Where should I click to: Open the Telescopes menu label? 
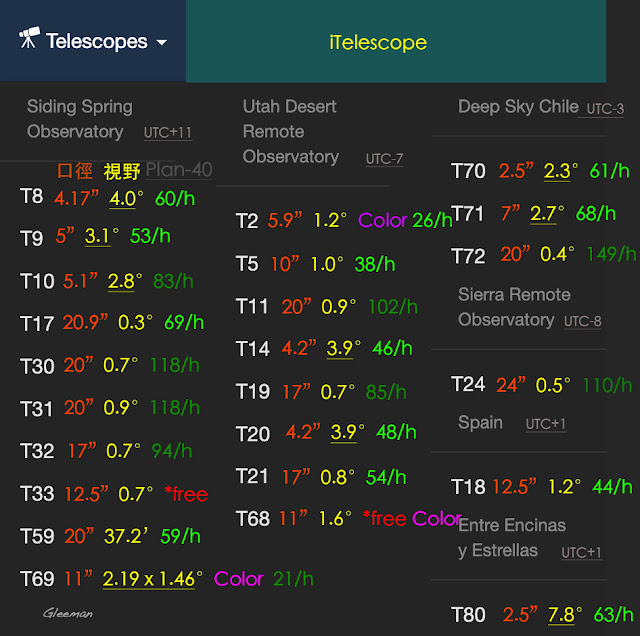coord(96,41)
